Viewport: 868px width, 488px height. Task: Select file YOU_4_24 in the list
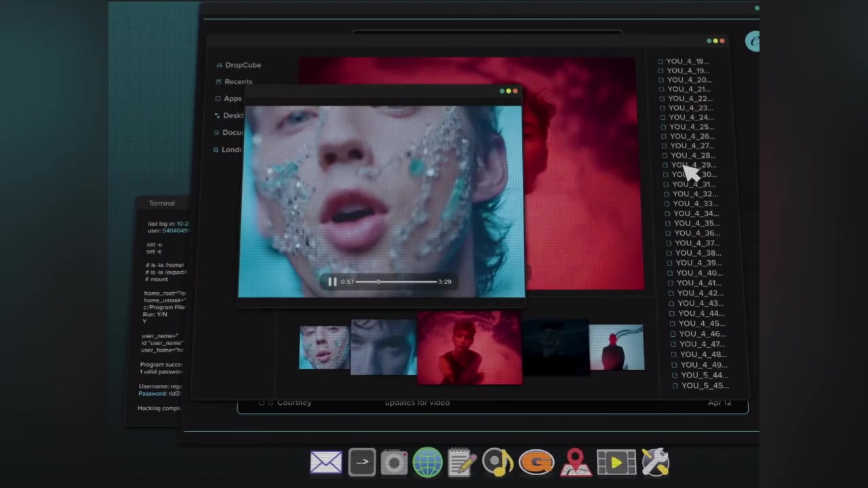pyautogui.click(x=691, y=117)
